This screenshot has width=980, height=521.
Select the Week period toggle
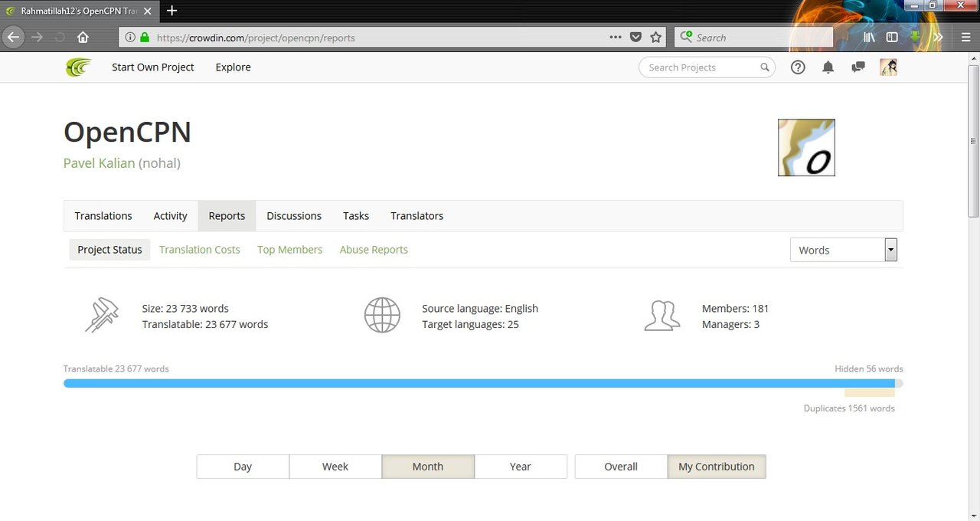[x=335, y=467]
